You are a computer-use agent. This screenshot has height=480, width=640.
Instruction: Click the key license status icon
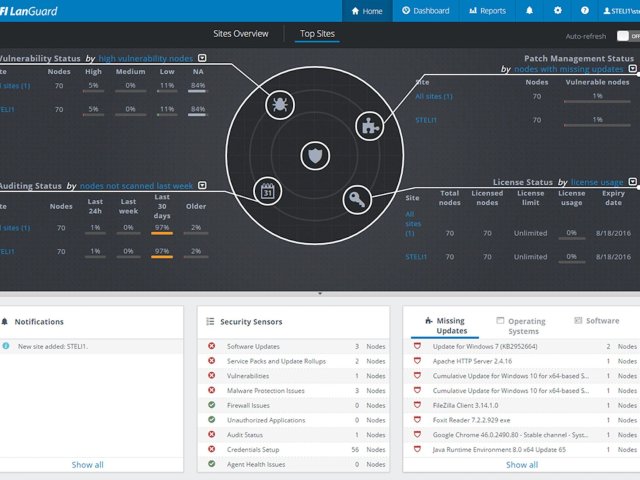click(x=356, y=200)
